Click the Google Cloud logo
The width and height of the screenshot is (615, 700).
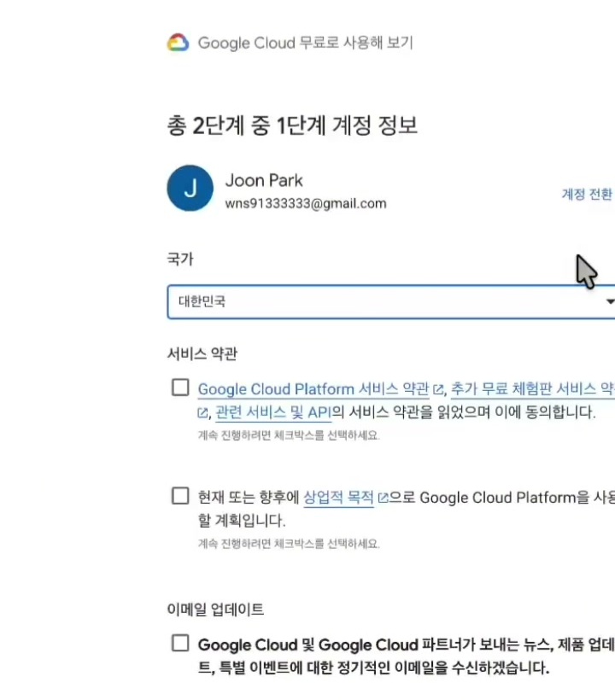179,42
